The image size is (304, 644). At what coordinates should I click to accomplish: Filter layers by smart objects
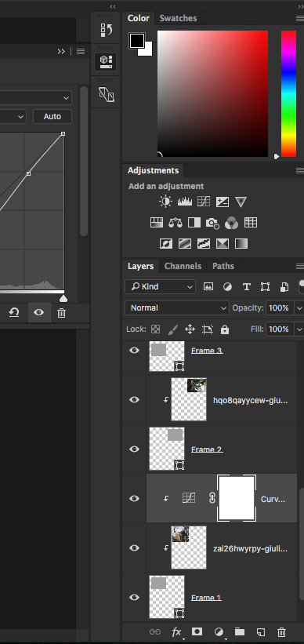coord(284,286)
